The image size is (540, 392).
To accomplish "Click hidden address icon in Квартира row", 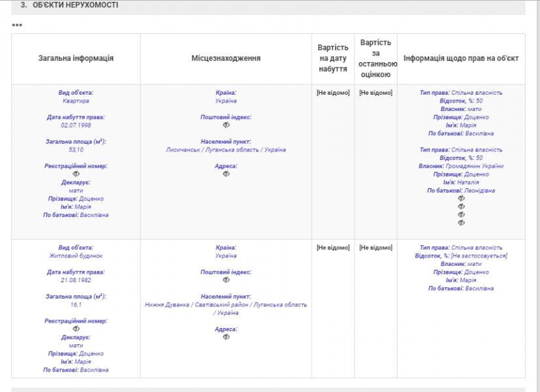I will pyautogui.click(x=226, y=174).
